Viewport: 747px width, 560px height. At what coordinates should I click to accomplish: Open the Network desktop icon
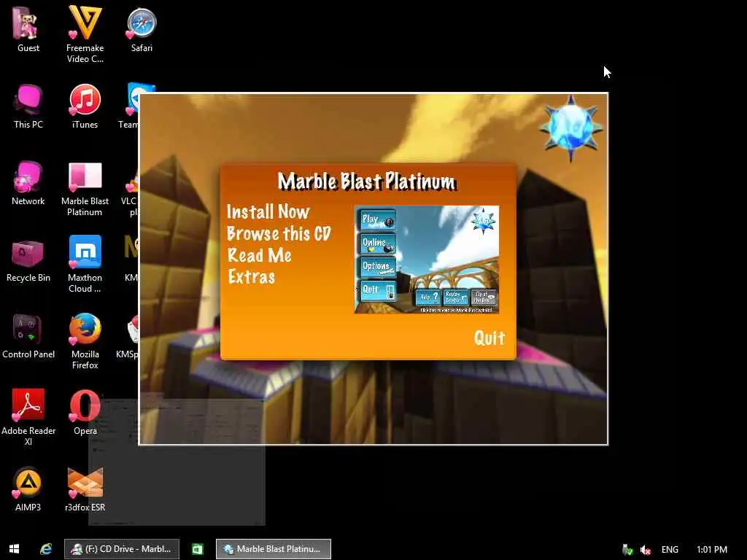coord(28,183)
